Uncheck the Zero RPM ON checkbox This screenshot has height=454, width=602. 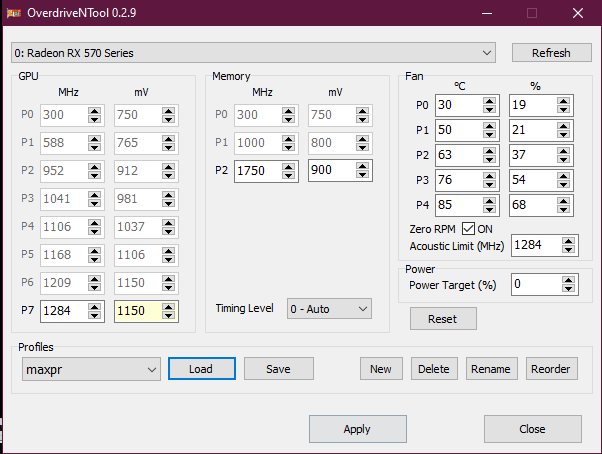[x=468, y=229]
